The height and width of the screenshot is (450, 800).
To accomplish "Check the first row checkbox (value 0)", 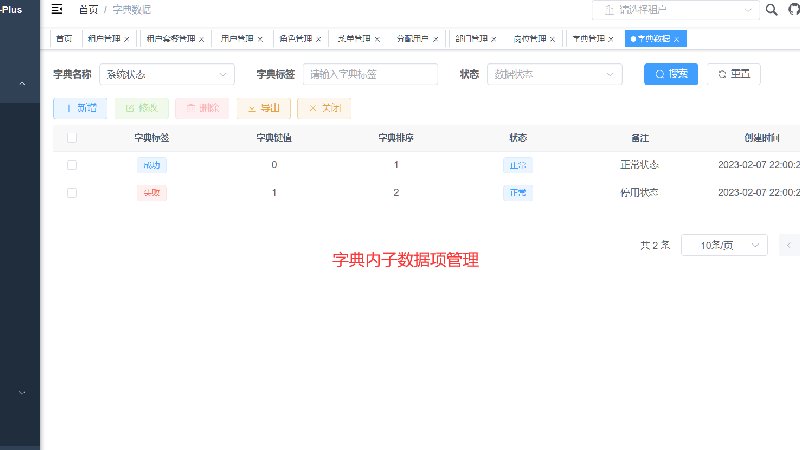I will click(x=72, y=165).
